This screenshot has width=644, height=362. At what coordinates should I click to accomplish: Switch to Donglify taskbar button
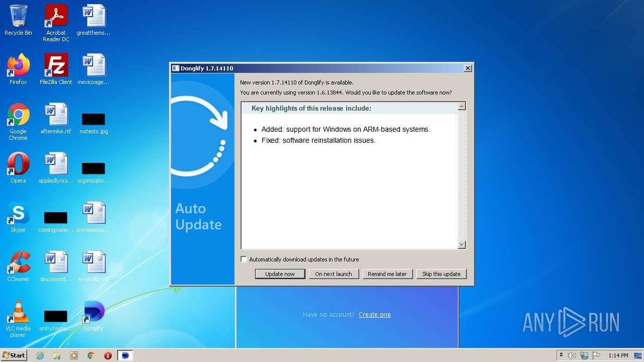[x=125, y=355]
